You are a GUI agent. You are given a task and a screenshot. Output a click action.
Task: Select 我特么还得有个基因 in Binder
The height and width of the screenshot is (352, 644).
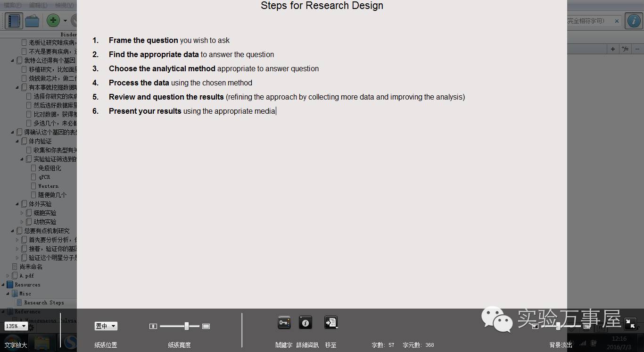[50, 60]
